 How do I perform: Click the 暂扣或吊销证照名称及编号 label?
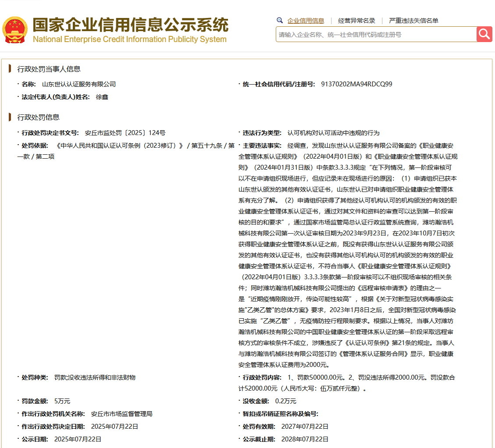(280, 414)
